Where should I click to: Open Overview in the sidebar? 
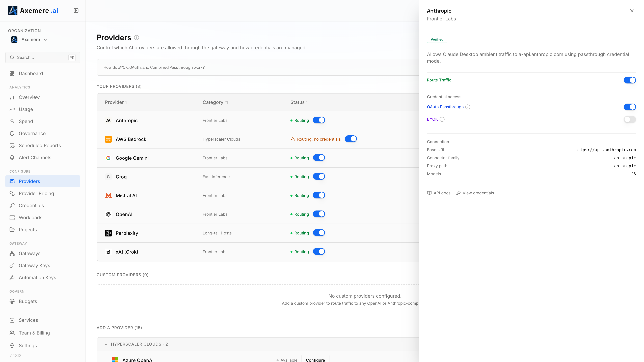[43, 97]
